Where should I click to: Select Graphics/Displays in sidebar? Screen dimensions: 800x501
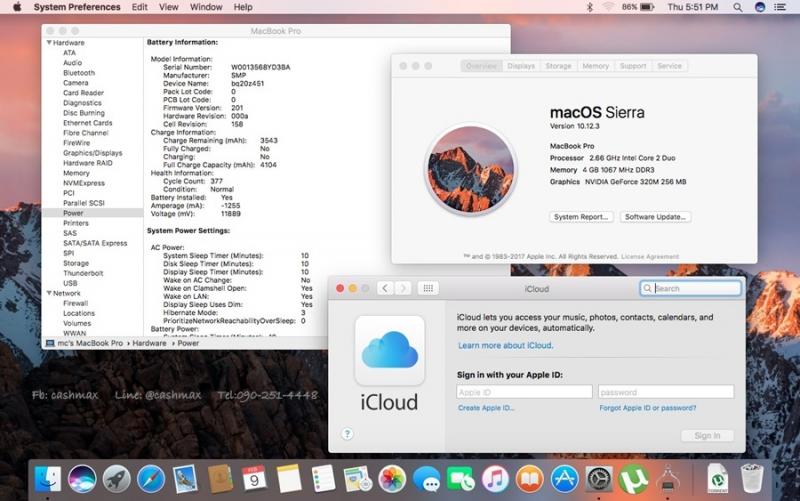coord(92,153)
